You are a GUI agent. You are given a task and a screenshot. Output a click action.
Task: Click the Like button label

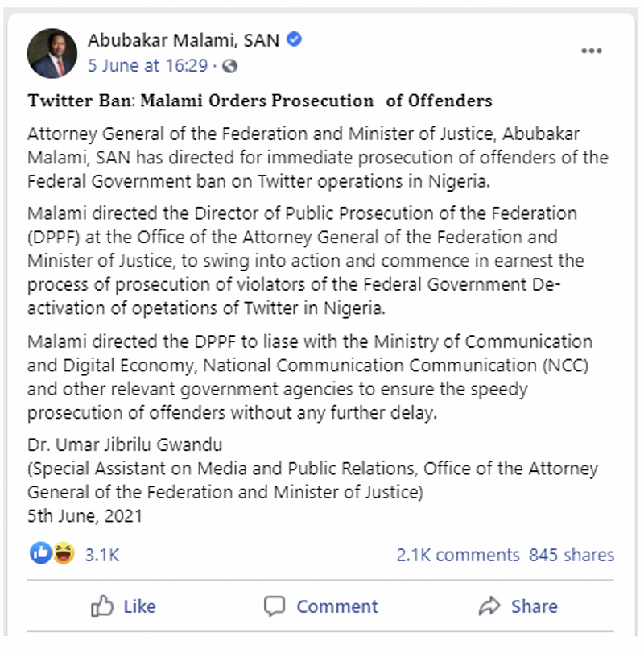[140, 606]
